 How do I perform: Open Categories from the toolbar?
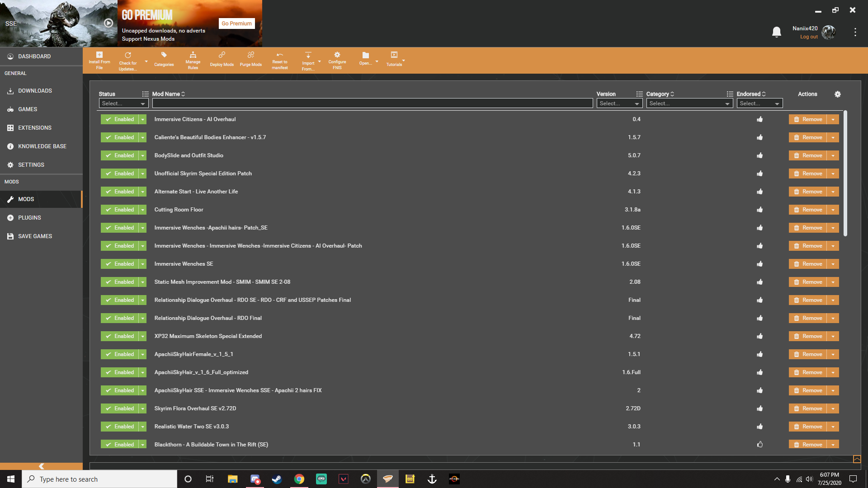(x=164, y=60)
